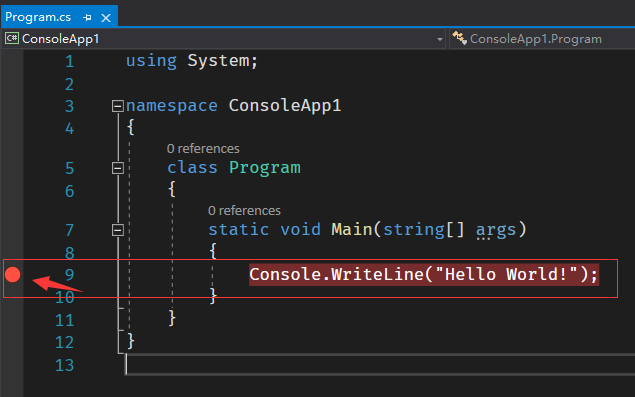
Task: Collapse the Main method block
Action: [x=117, y=230]
